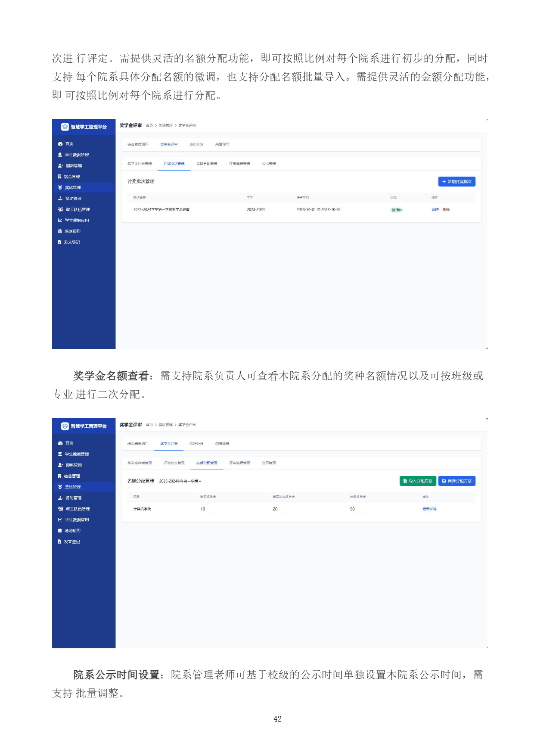Open 政工队伍管理 icon in 名额分配管理 screenshot sidebar
This screenshot has width=534, height=756.
[x=61, y=509]
